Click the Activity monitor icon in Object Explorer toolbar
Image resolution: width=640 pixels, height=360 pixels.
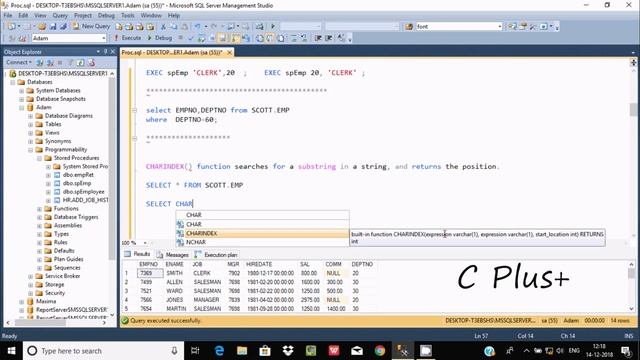coord(91,62)
